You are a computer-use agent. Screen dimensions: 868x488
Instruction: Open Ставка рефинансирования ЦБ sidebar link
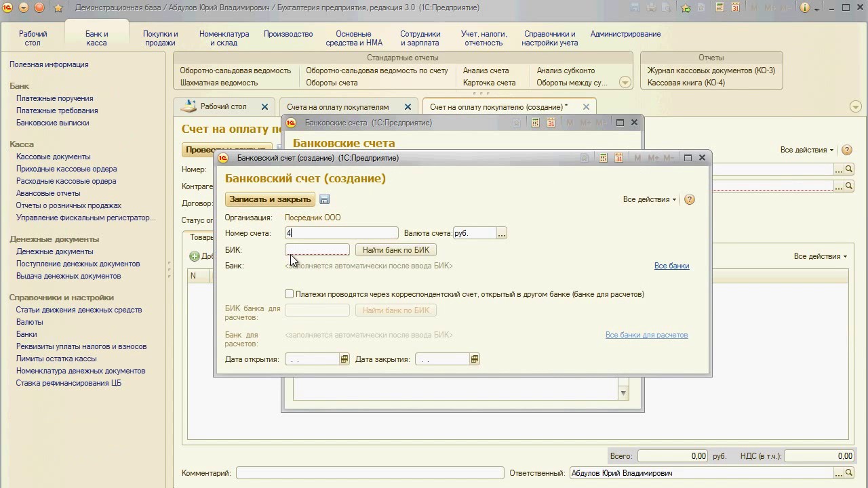click(68, 383)
